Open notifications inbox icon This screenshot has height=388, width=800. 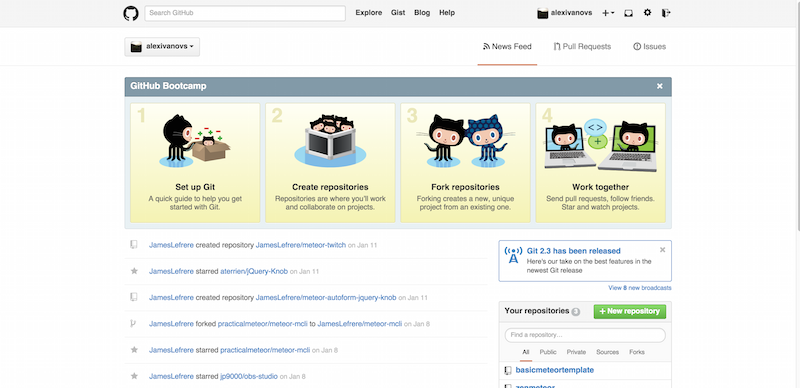pyautogui.click(x=629, y=13)
